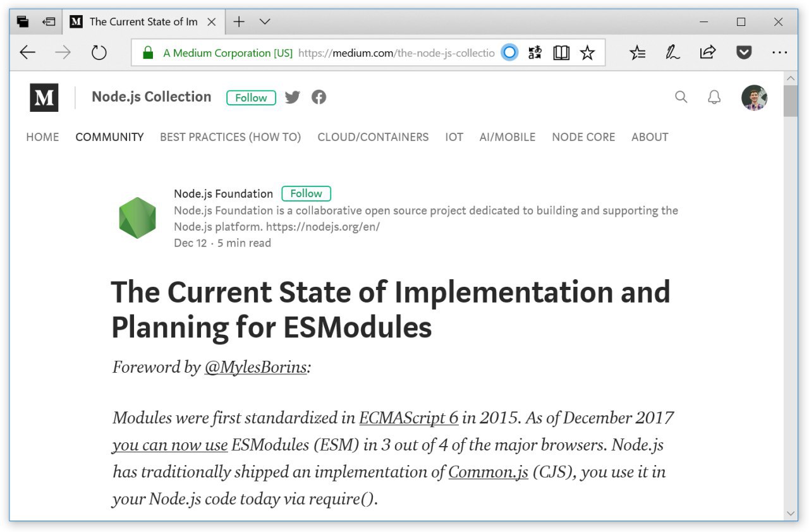Maximize the Edge window

[741, 21]
